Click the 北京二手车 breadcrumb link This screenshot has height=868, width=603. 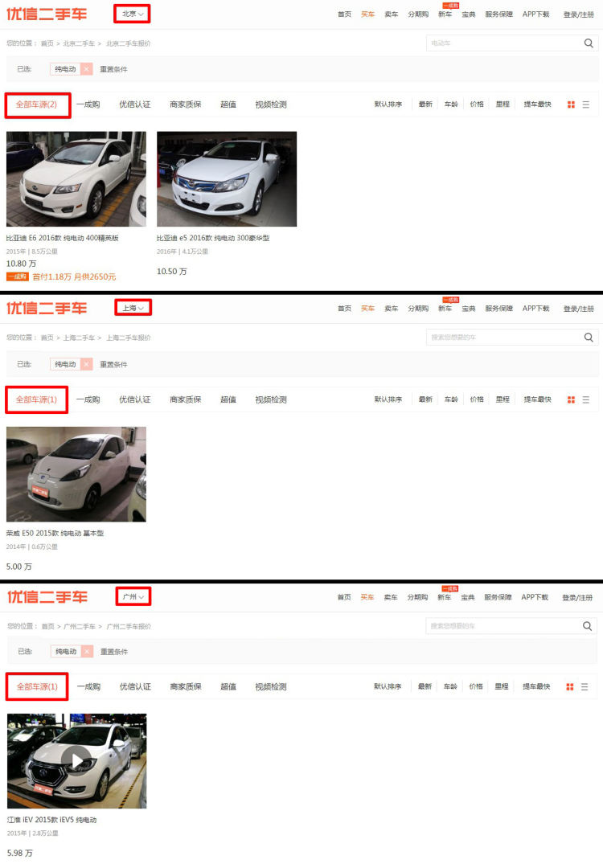click(x=79, y=43)
